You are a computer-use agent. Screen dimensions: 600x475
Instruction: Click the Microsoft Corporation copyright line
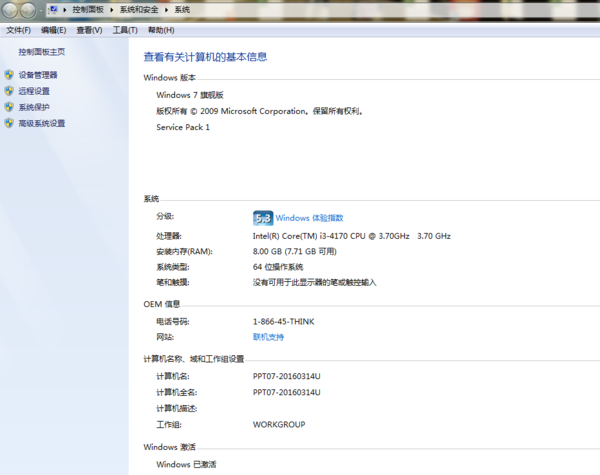260,111
